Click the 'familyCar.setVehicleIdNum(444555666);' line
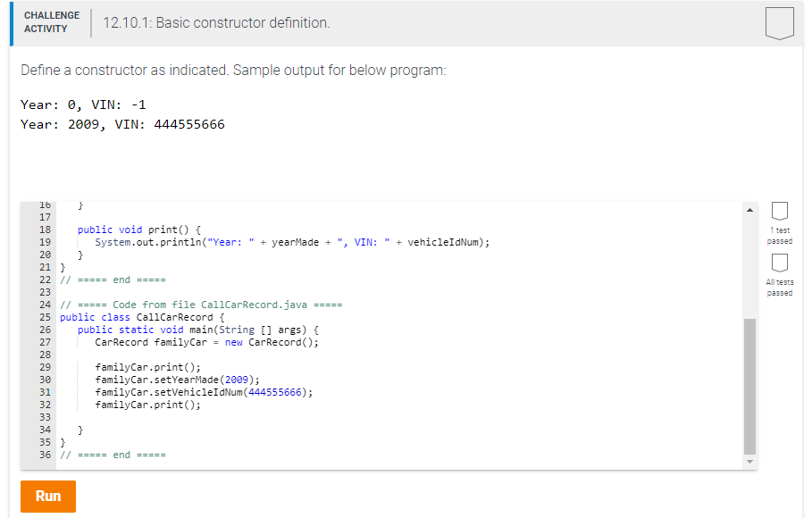 [204, 392]
